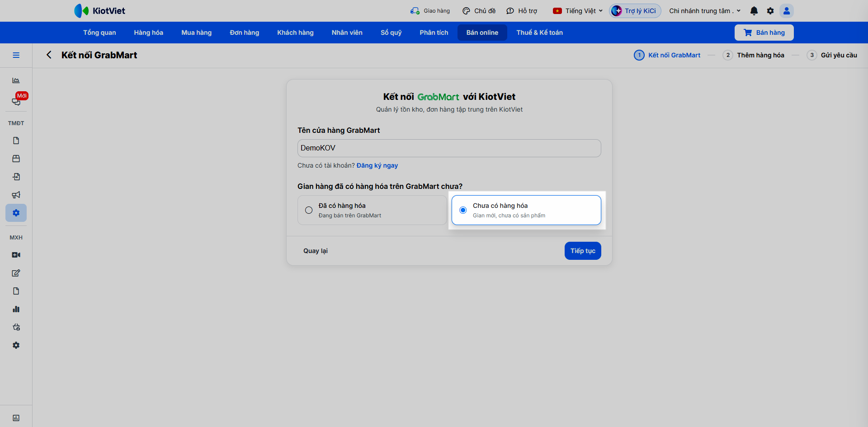Open the Bán online menu tab
Image resolution: width=868 pixels, height=427 pixels.
482,33
